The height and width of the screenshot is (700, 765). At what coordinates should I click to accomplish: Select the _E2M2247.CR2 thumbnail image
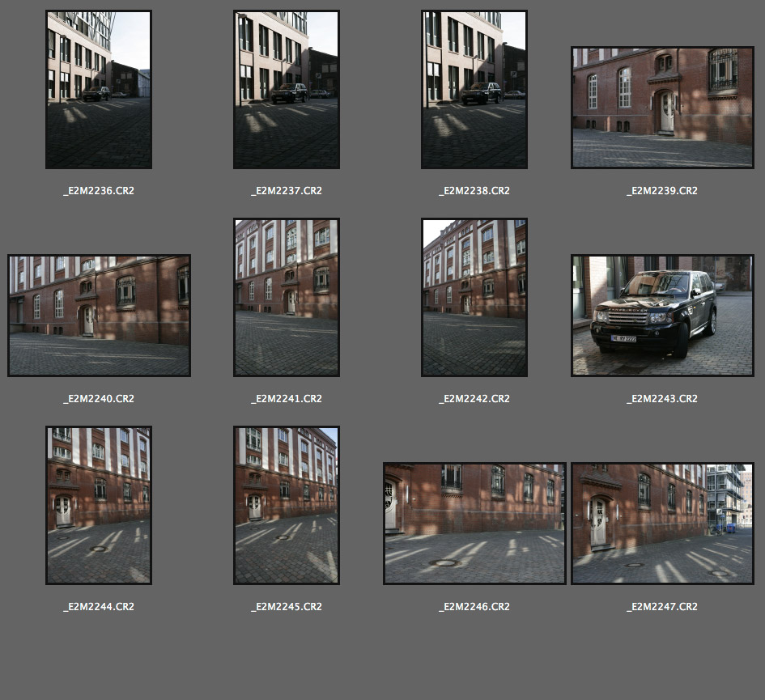pos(662,524)
